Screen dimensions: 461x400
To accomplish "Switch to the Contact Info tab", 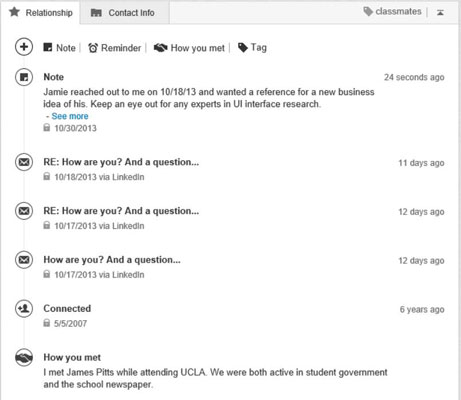I will tap(123, 13).
